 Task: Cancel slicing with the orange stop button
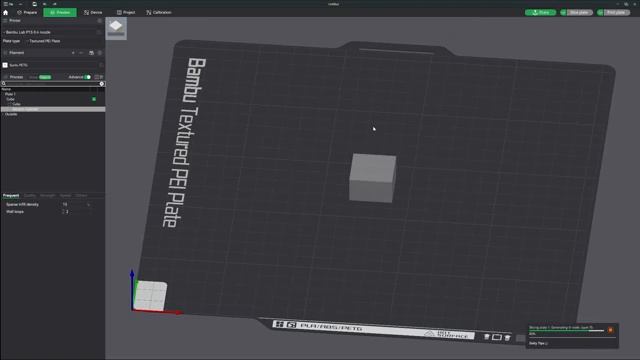(610, 330)
